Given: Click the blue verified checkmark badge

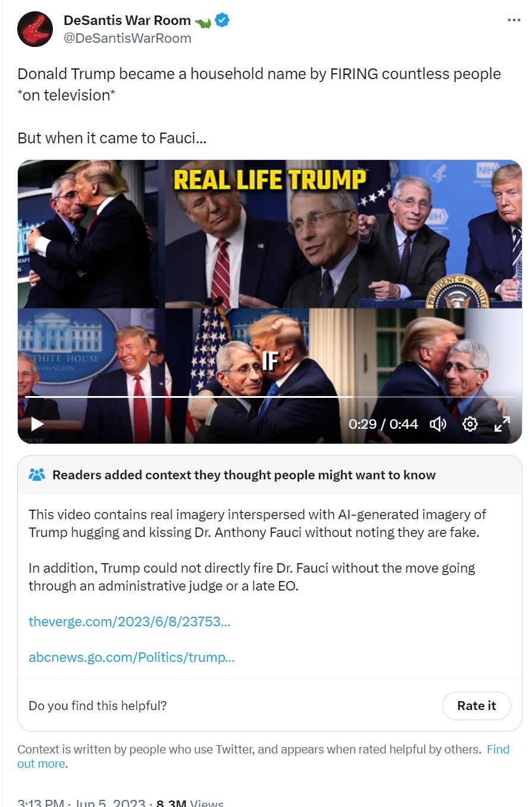Looking at the screenshot, I should coord(222,21).
